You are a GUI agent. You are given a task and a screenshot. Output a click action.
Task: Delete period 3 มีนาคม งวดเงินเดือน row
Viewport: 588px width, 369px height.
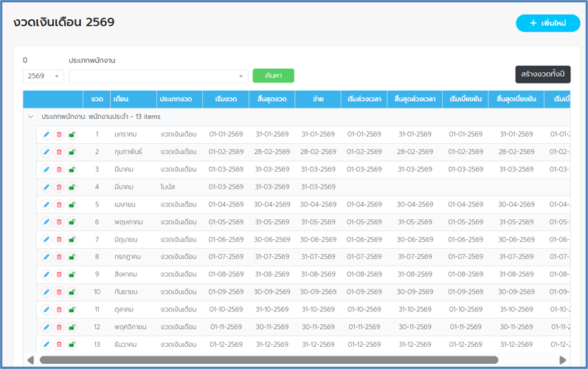tap(59, 170)
